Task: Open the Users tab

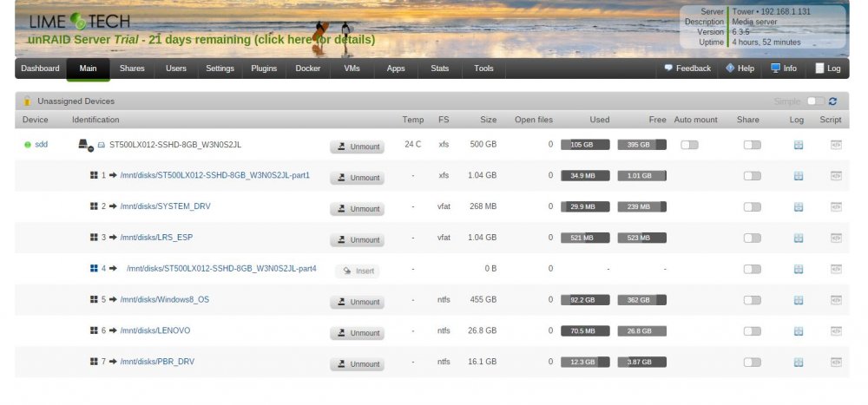Action: pos(176,69)
